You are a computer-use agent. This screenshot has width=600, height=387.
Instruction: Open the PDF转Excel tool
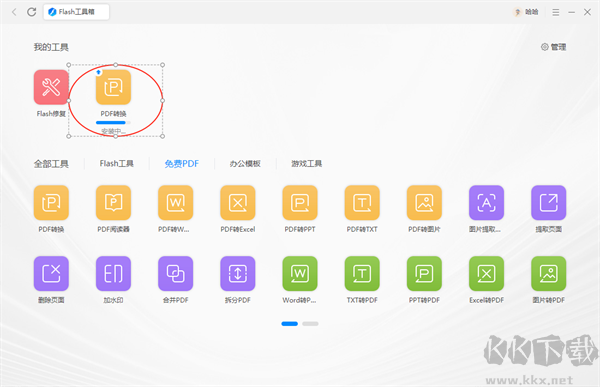[x=238, y=203]
